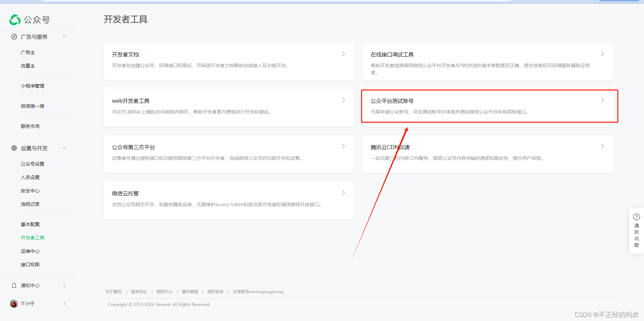
Task: Open the 微信云托管 card title
Action: pyautogui.click(x=125, y=193)
